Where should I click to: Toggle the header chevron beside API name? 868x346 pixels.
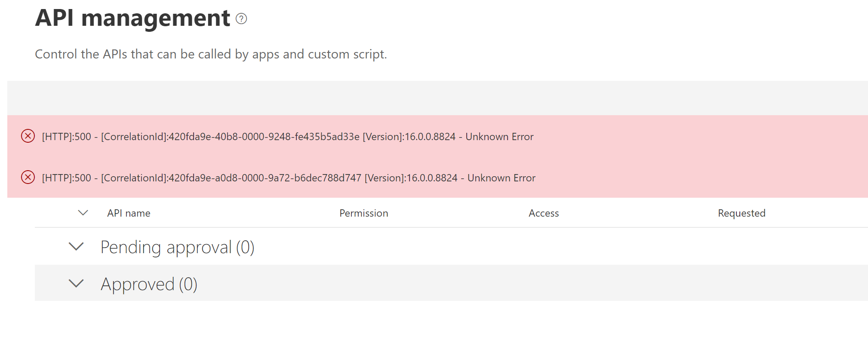coord(83,213)
